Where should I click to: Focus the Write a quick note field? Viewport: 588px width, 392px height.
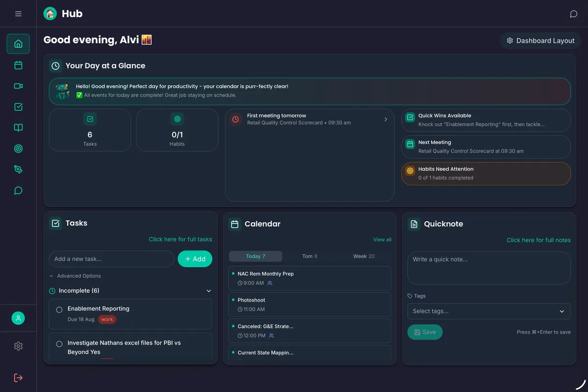pos(489,268)
